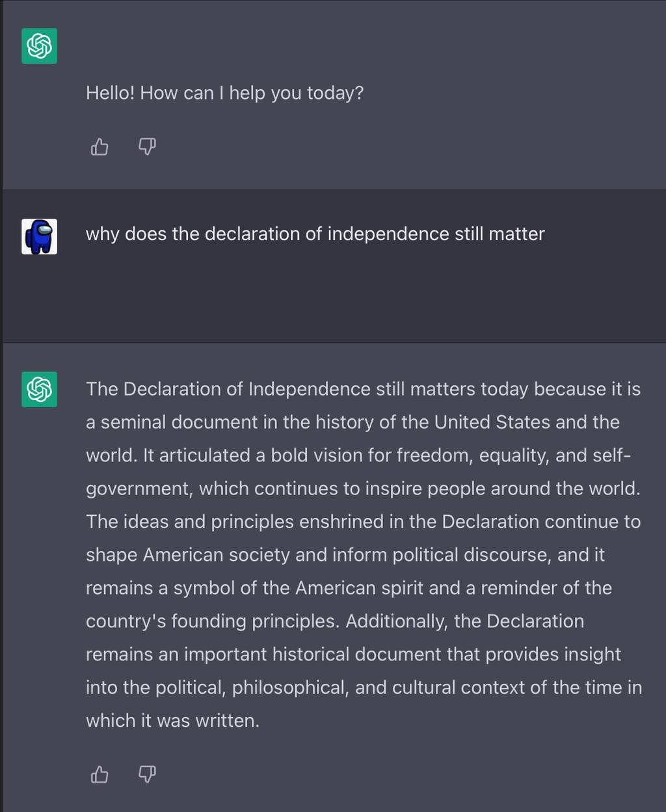Click the 'Hello! How can I help you today?' message

[224, 93]
